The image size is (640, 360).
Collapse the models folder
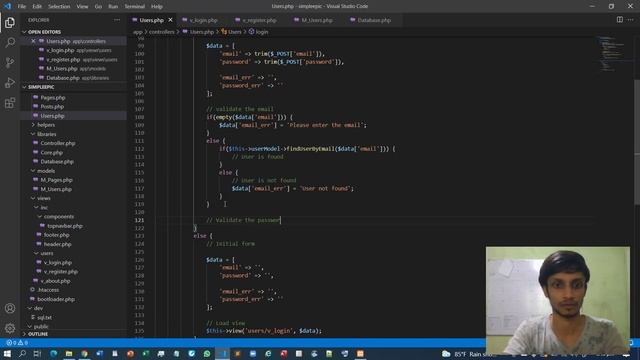click(46, 171)
